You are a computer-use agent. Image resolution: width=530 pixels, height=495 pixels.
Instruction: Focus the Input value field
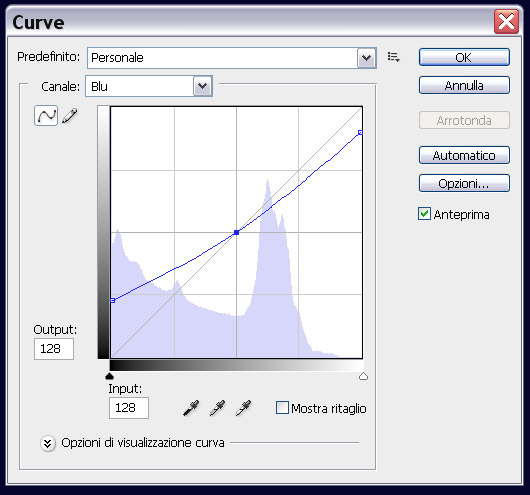click(x=129, y=408)
